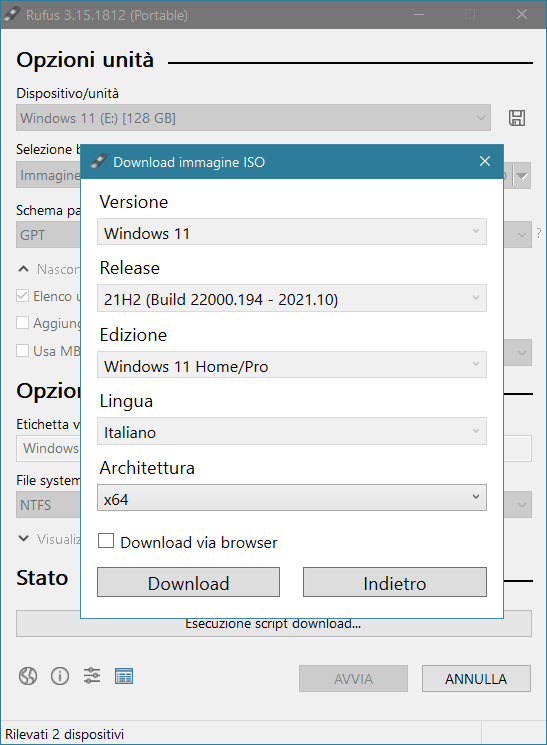Viewport: 547px width, 745px height.
Task: Enable Download via browser checkbox
Action: pyautogui.click(x=106, y=541)
